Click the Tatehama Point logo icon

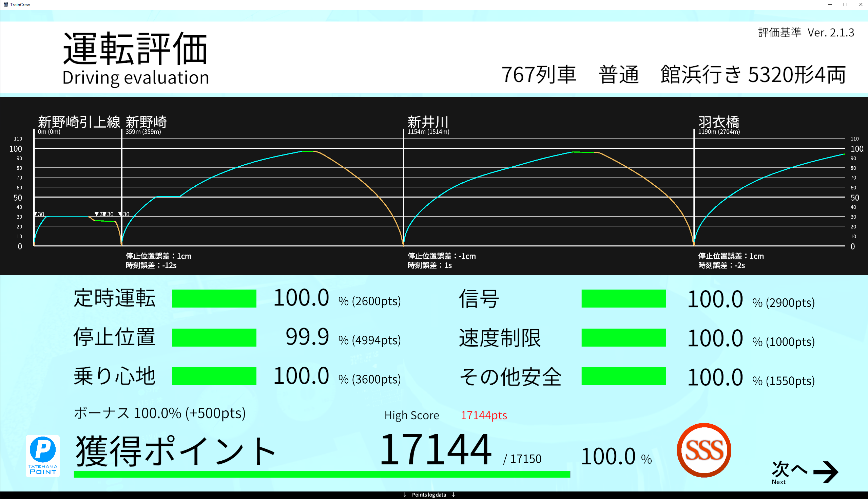43,456
